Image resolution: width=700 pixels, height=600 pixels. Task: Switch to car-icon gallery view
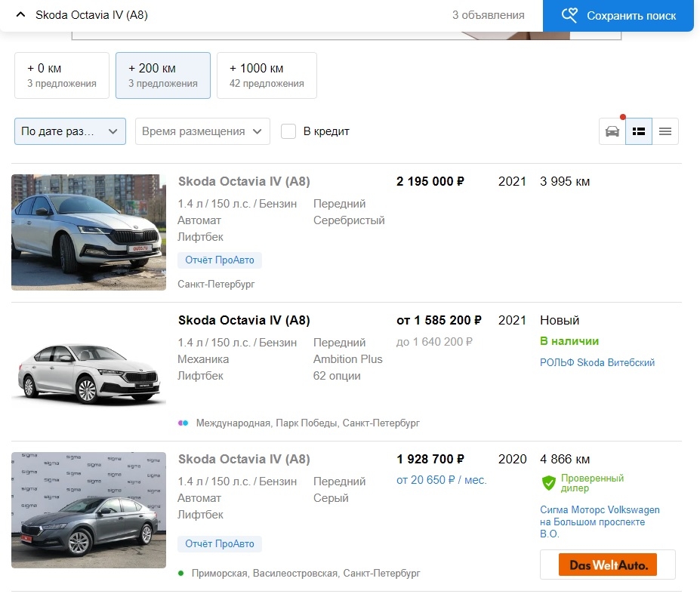tap(612, 131)
